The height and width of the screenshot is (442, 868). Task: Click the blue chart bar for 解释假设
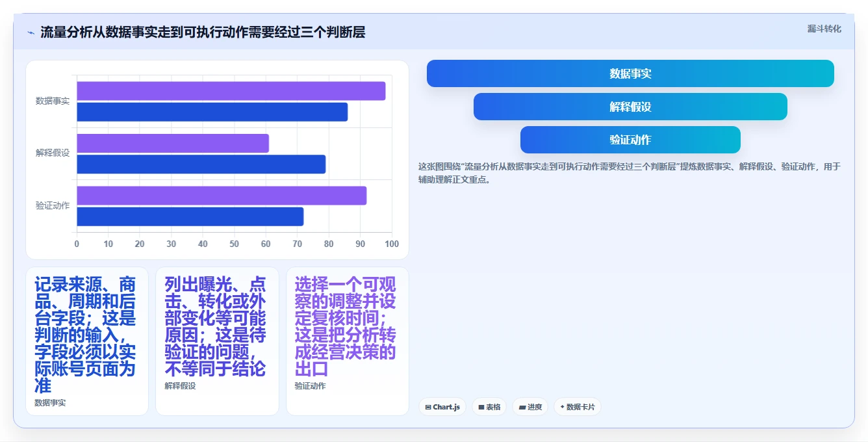click(201, 164)
